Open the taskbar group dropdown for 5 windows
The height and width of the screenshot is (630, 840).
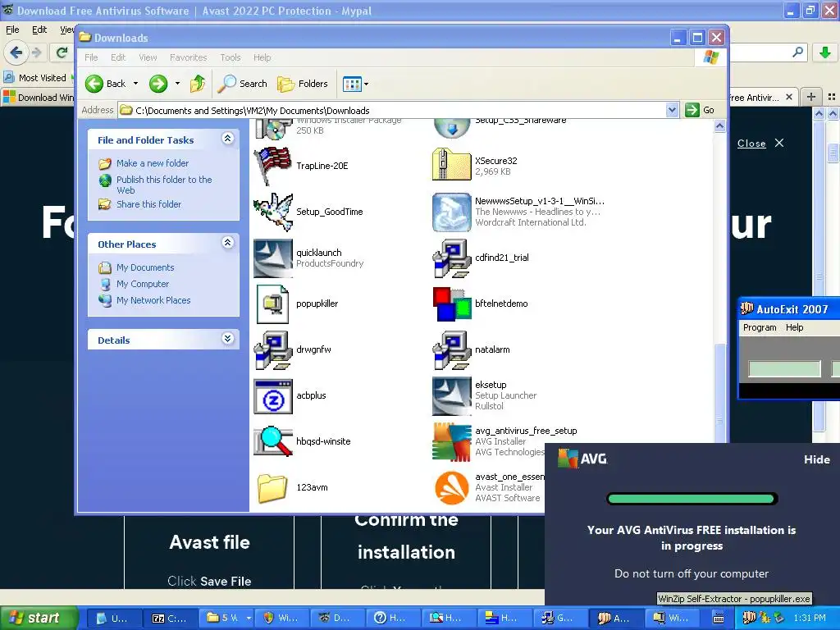[249, 619]
